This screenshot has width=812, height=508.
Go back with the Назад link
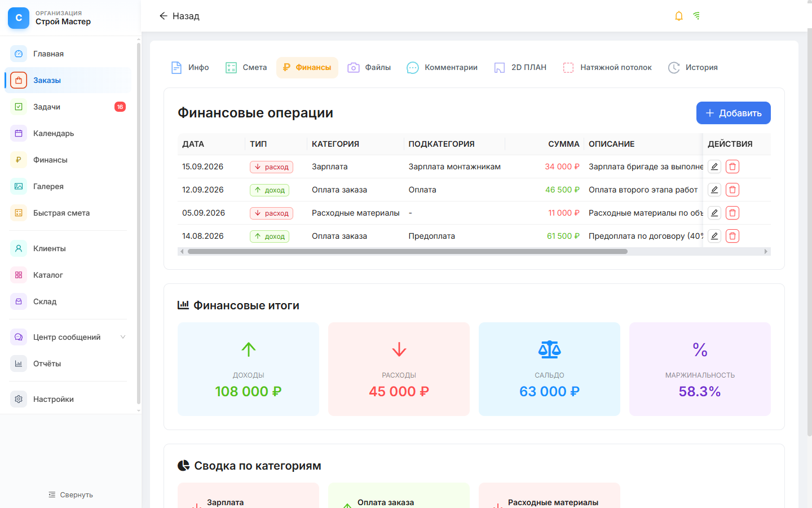click(x=179, y=16)
